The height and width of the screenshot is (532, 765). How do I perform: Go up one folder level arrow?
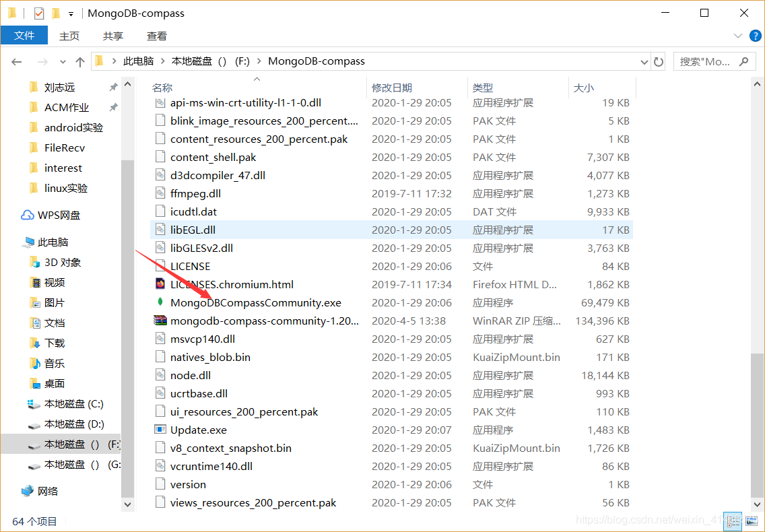[80, 61]
